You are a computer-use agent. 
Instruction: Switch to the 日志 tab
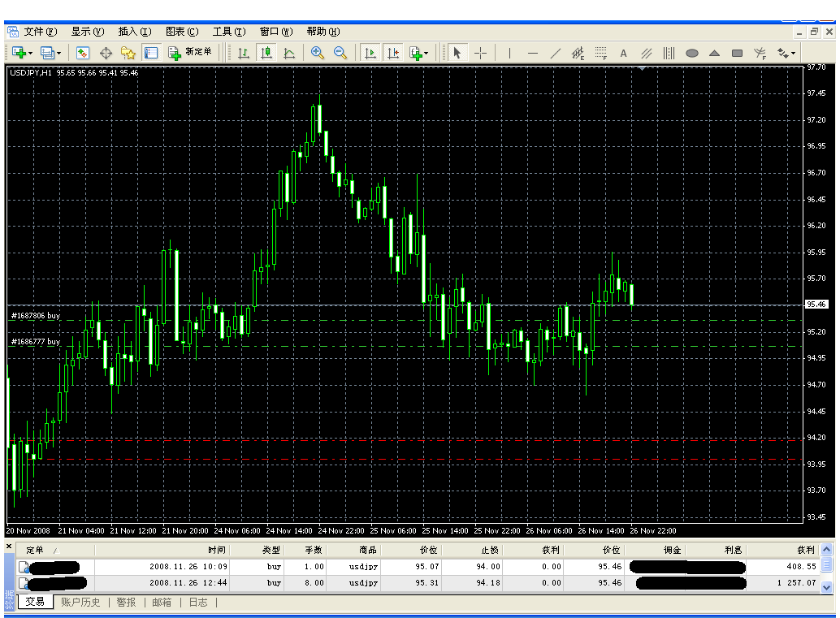click(x=198, y=602)
